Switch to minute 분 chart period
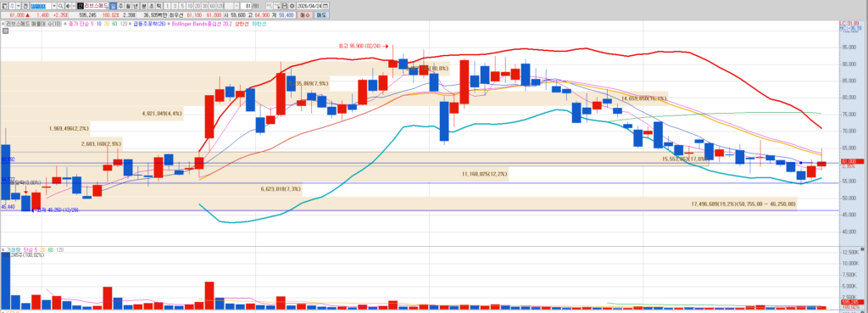Viewport: 868px width, 313px height. tap(144, 6)
